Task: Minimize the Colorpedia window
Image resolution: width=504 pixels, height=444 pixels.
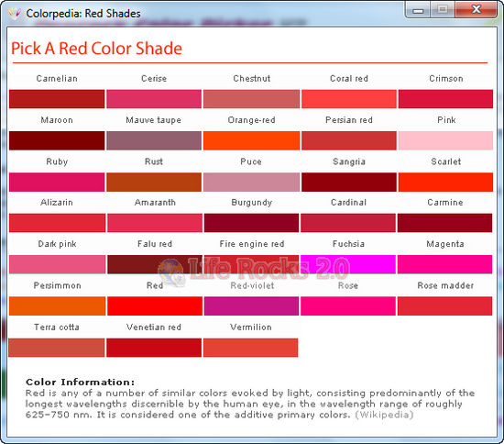Action: point(418,10)
